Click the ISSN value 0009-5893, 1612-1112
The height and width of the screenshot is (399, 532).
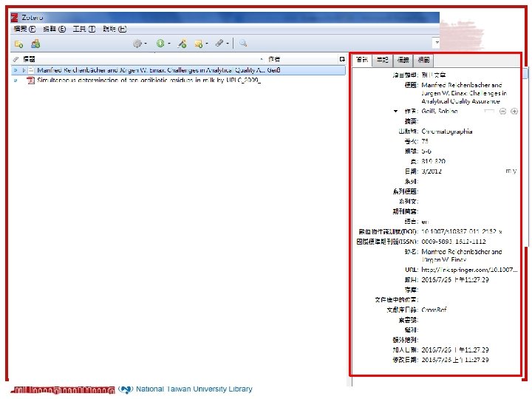point(454,242)
